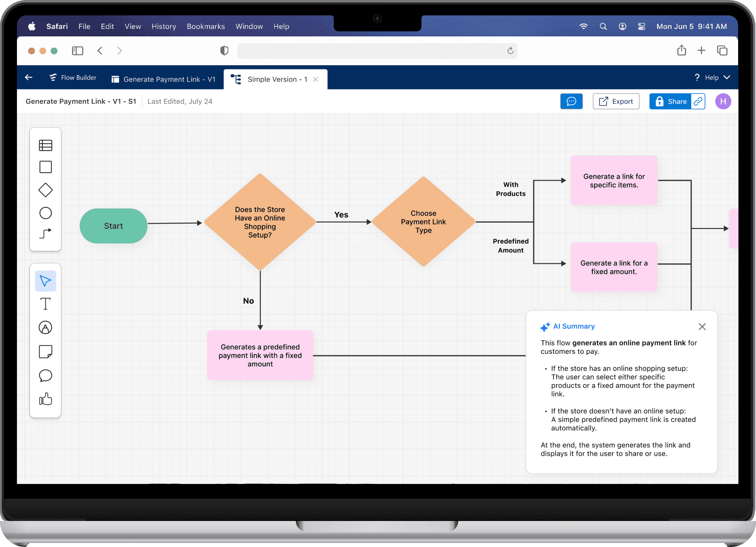Image resolution: width=756 pixels, height=547 pixels.
Task: Select the rectangle shape tool
Action: coord(45,167)
